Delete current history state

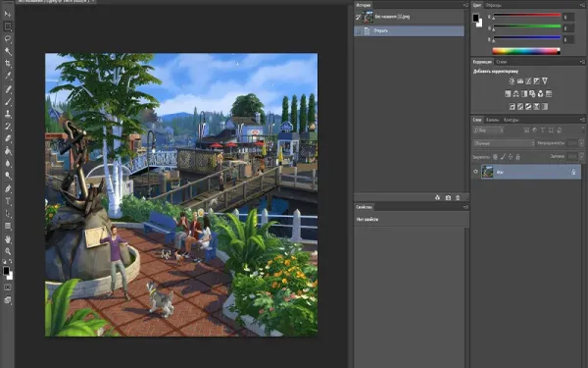pyautogui.click(x=458, y=197)
